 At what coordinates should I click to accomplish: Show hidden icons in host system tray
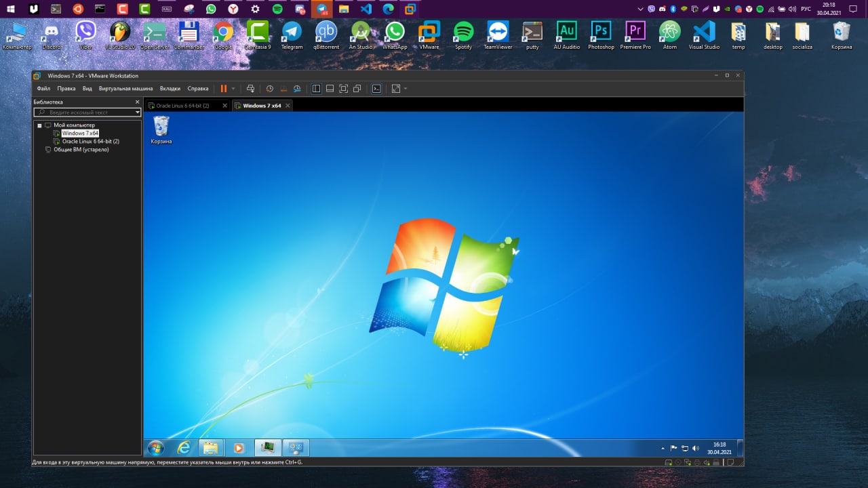642,9
